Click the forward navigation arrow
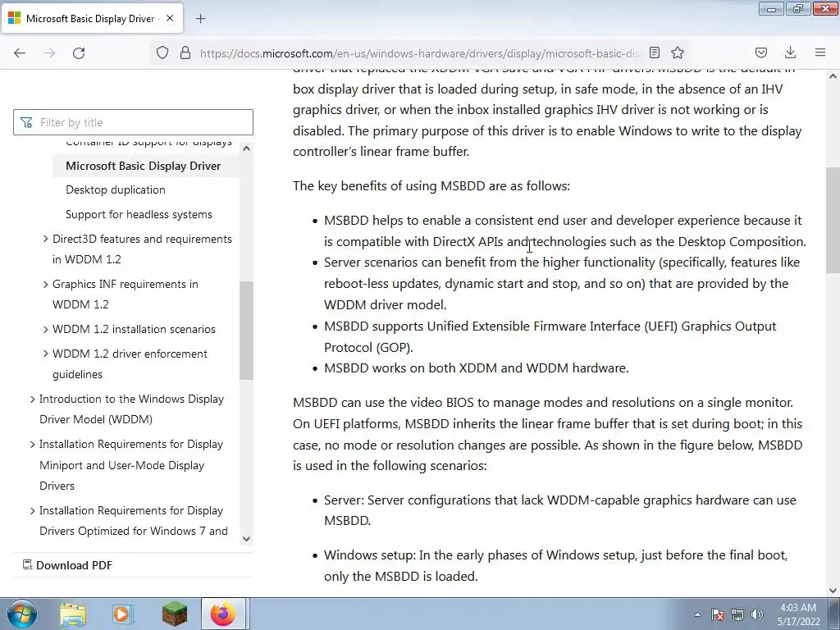The image size is (840, 630). coord(49,52)
